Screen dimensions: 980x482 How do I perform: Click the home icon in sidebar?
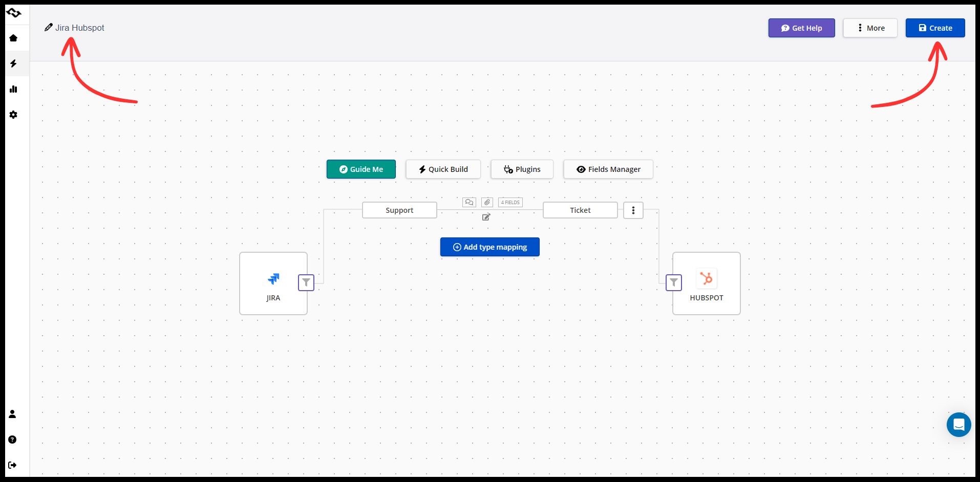click(13, 38)
